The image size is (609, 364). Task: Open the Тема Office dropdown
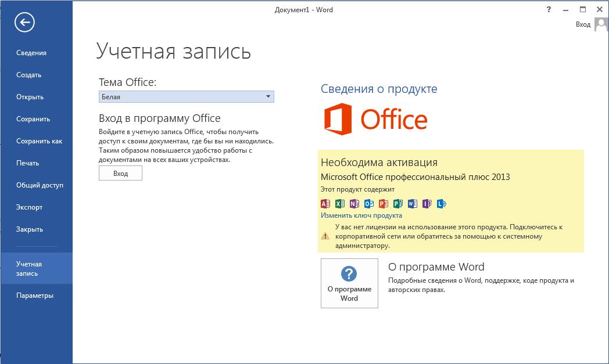[x=186, y=97]
